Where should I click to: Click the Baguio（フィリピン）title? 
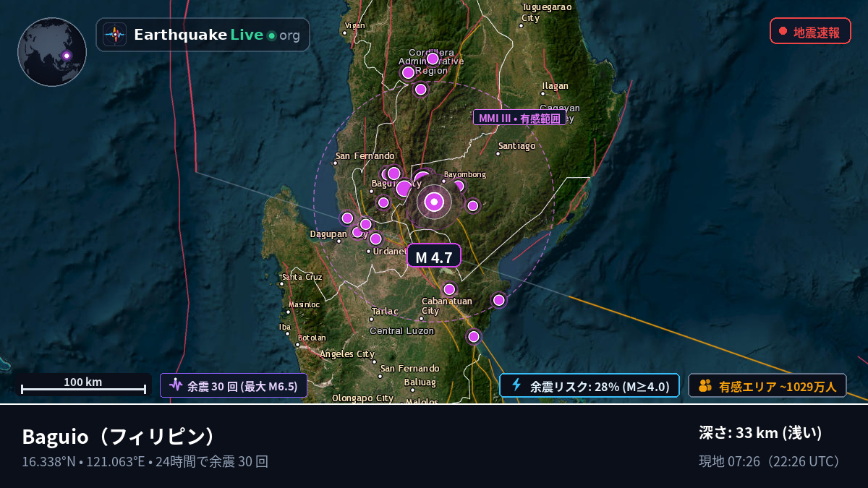pos(120,437)
